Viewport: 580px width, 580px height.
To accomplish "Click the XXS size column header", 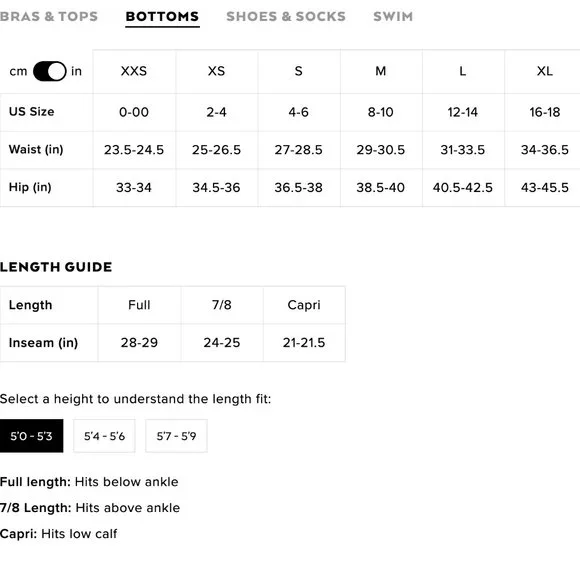I will [134, 71].
